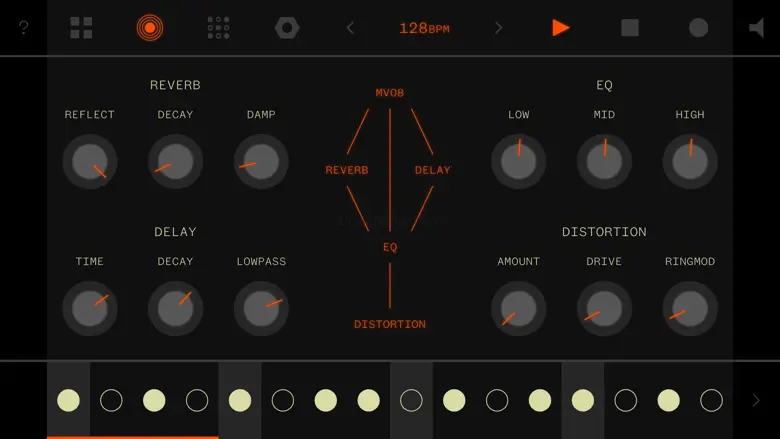Toggle sequencer step 16
This screenshot has width=780, height=439.
tap(711, 400)
